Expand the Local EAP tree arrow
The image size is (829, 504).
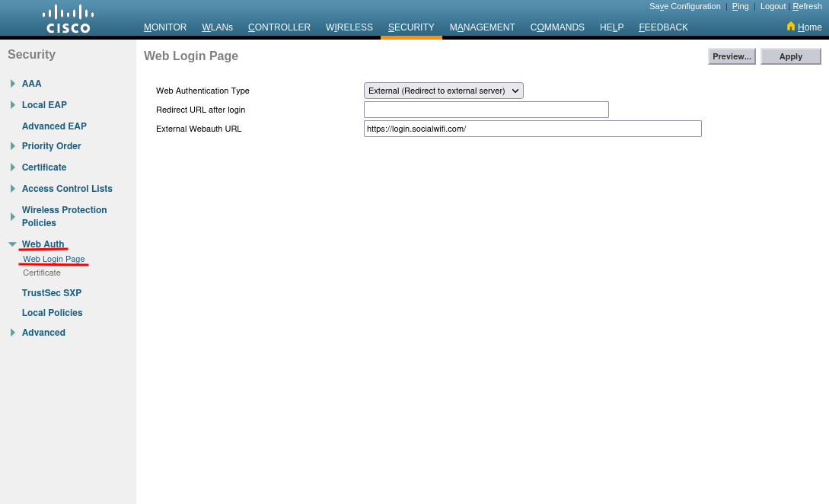[12, 105]
